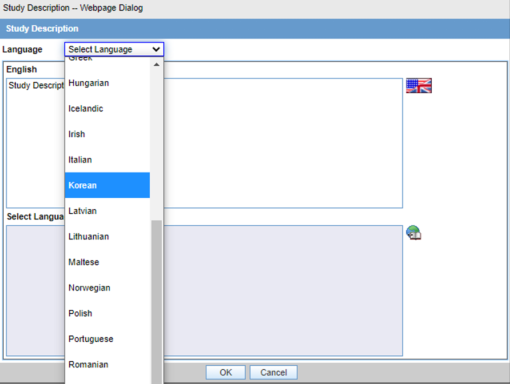Pick Norwegian in the dropdown list
Viewport: 510px width, 384px height.
107,288
